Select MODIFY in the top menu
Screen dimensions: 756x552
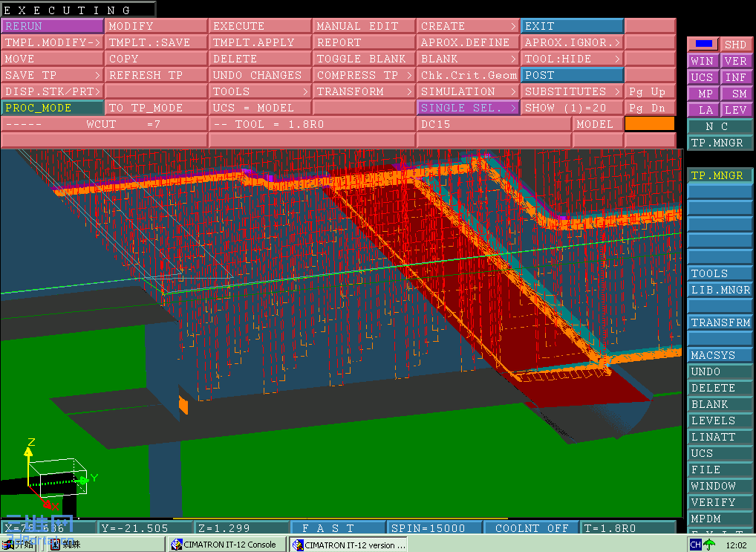coord(156,26)
